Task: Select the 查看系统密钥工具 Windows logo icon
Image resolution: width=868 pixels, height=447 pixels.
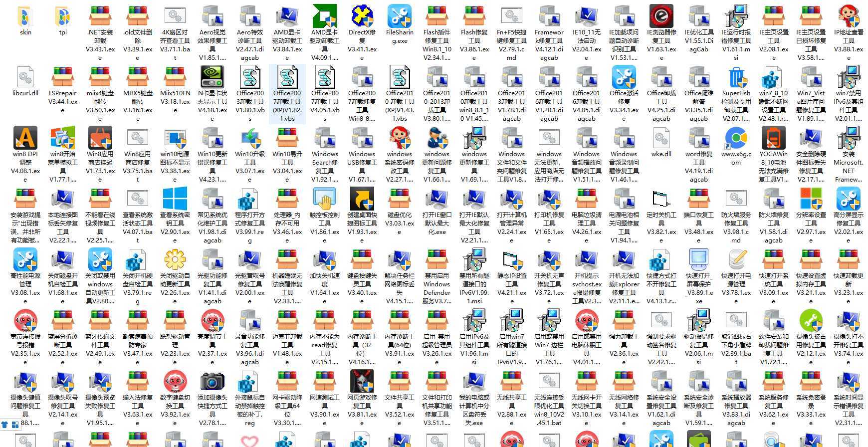Action: click(x=175, y=199)
